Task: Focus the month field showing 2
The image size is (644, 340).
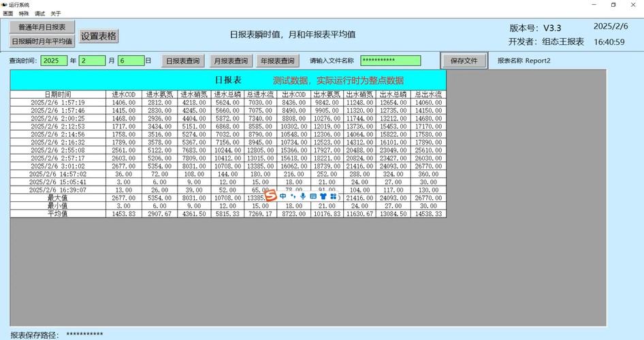Action: coord(92,61)
